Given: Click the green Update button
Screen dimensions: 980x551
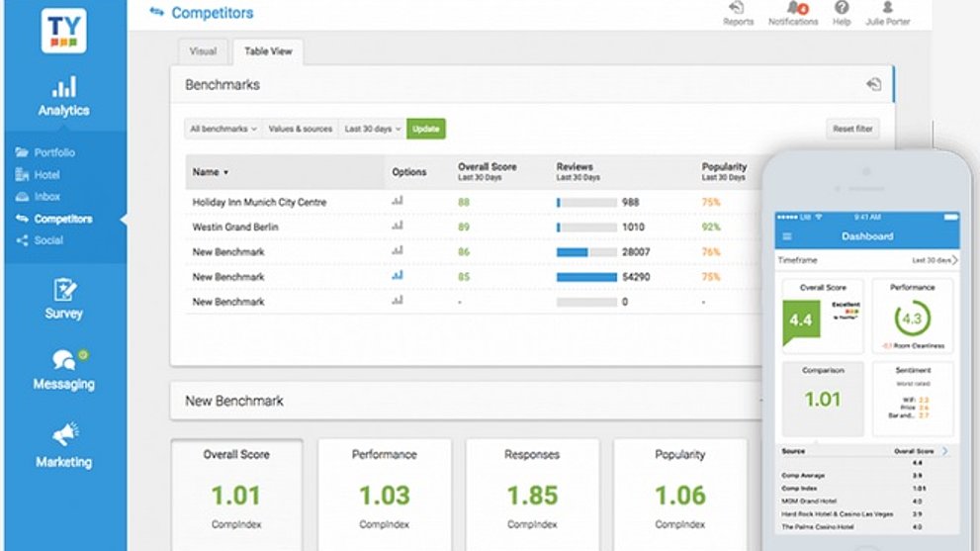Looking at the screenshot, I should [425, 129].
